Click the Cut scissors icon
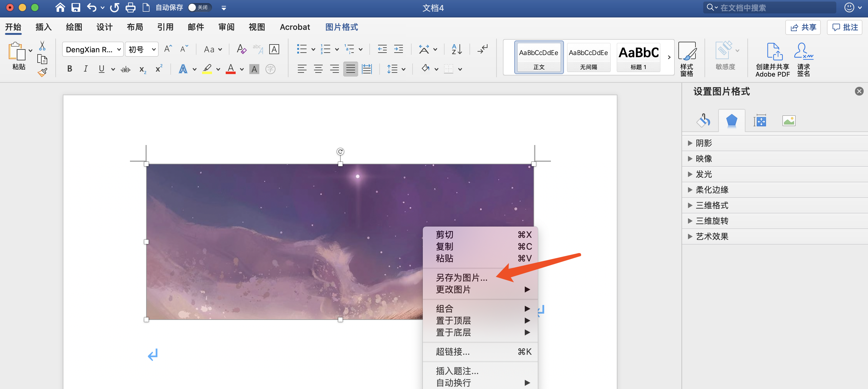The height and width of the screenshot is (389, 868). pos(42,45)
